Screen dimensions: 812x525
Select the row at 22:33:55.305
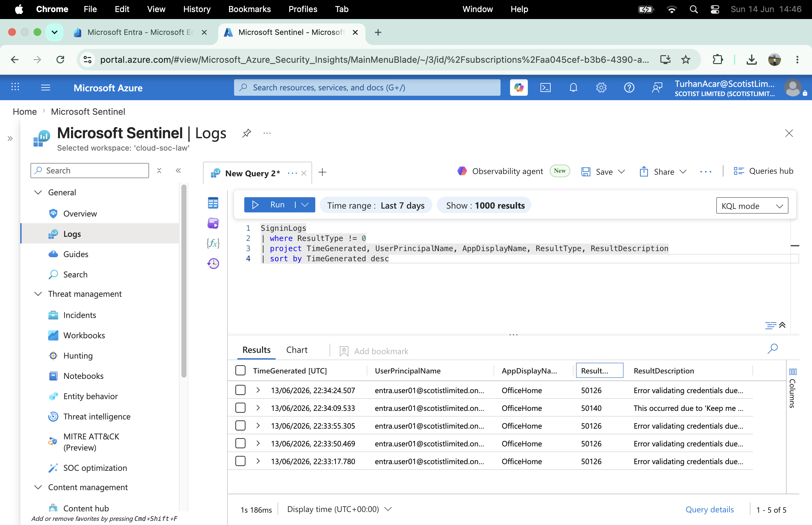[x=240, y=425]
